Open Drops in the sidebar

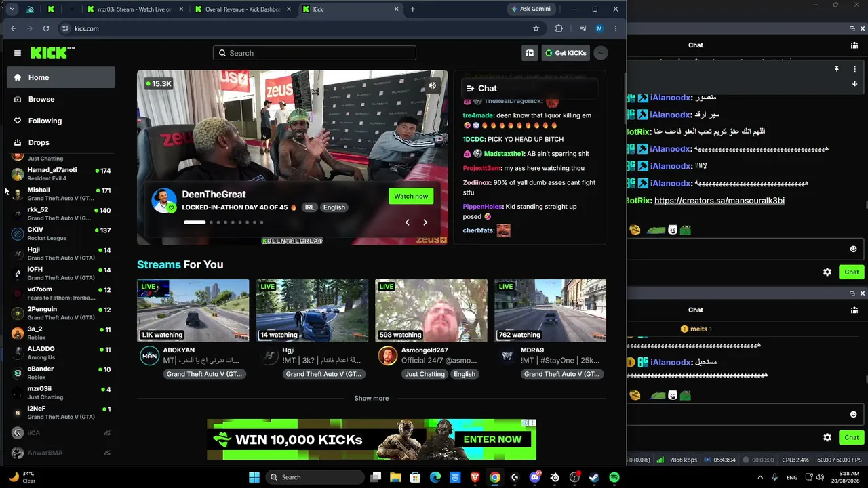[x=61, y=142]
